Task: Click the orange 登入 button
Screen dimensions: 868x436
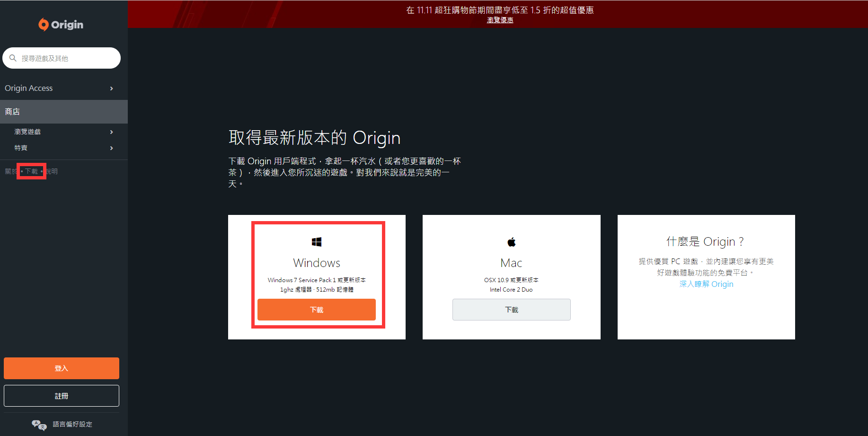Action: [62, 368]
